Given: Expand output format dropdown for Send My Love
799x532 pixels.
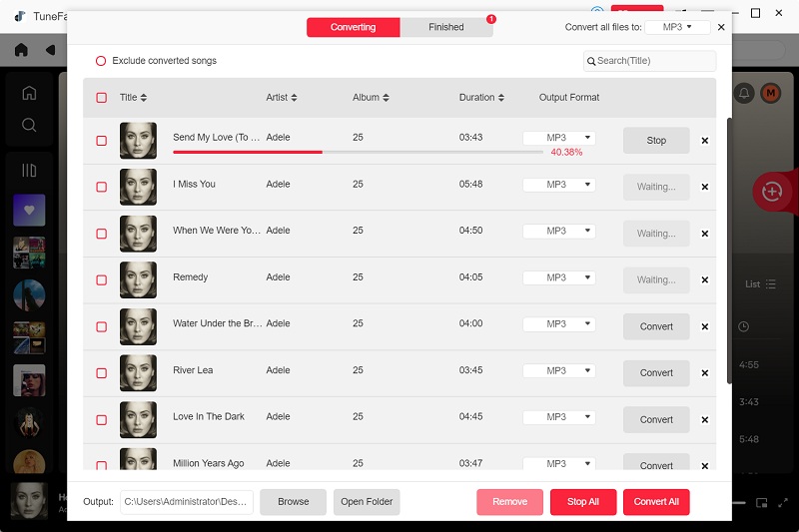Looking at the screenshot, I should [558, 138].
